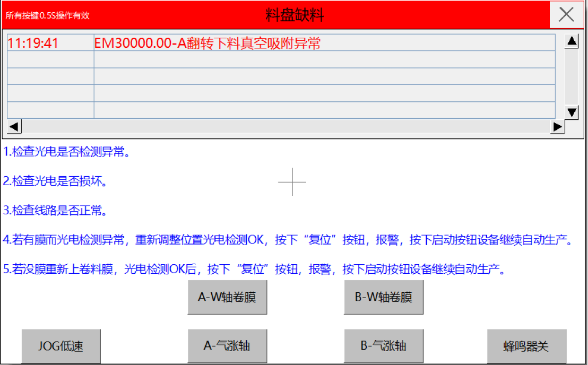Turn off buzzer with 蜂鸣器关

click(526, 346)
